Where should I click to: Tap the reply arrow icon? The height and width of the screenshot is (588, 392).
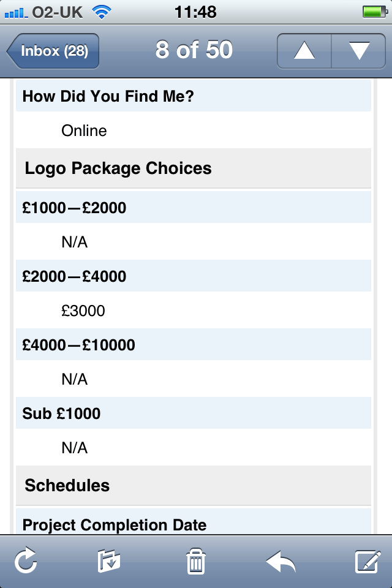click(281, 561)
